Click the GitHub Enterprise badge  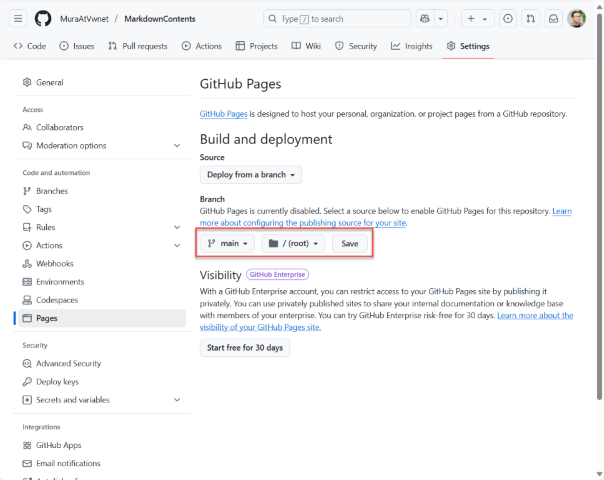pos(277,275)
